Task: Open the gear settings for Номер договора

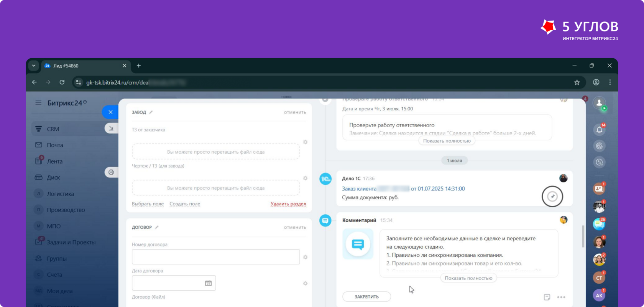Action: coord(306,257)
